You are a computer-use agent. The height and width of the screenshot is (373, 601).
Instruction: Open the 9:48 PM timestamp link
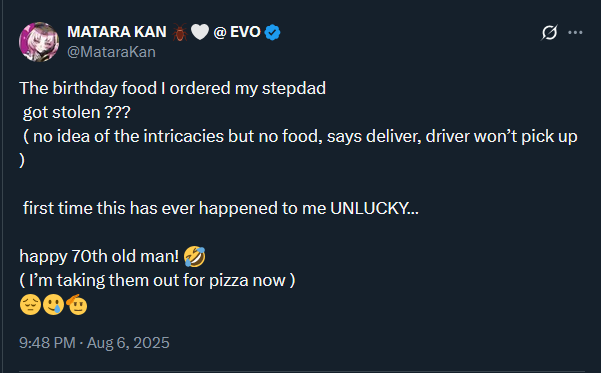pos(47,343)
